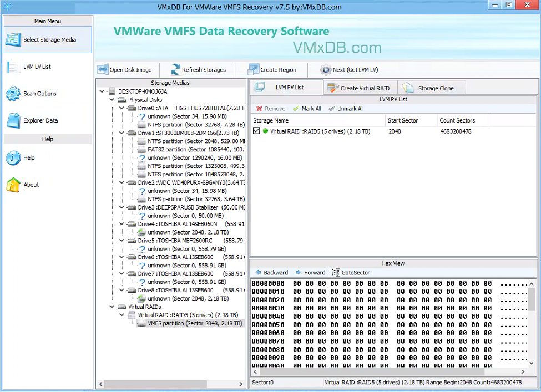Click the Select Storage Media icon

(13, 40)
